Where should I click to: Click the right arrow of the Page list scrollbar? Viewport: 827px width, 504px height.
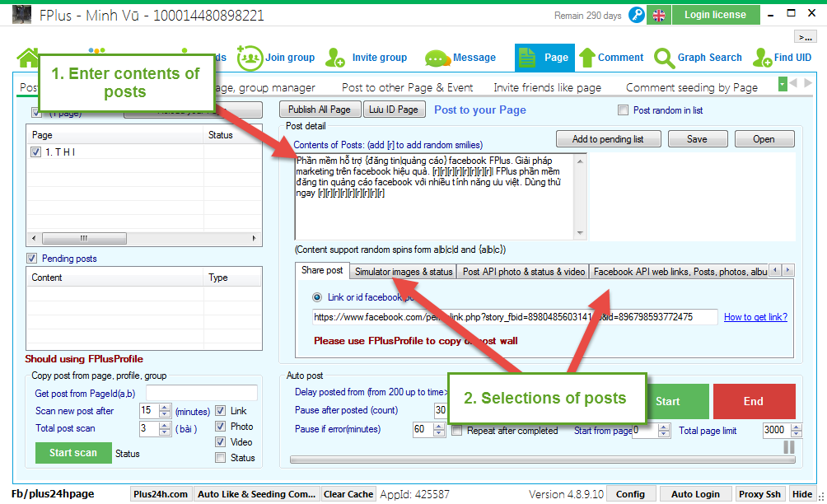click(x=255, y=238)
